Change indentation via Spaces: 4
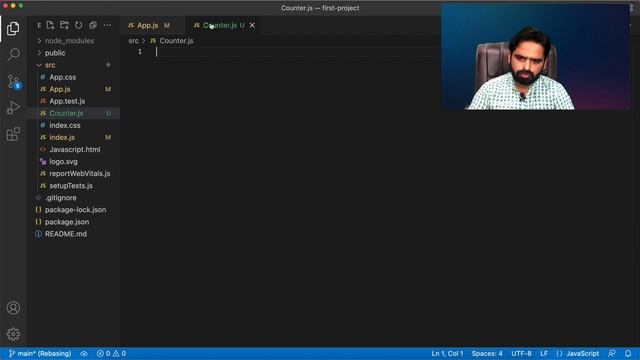This screenshot has height=360, width=640. 487,353
